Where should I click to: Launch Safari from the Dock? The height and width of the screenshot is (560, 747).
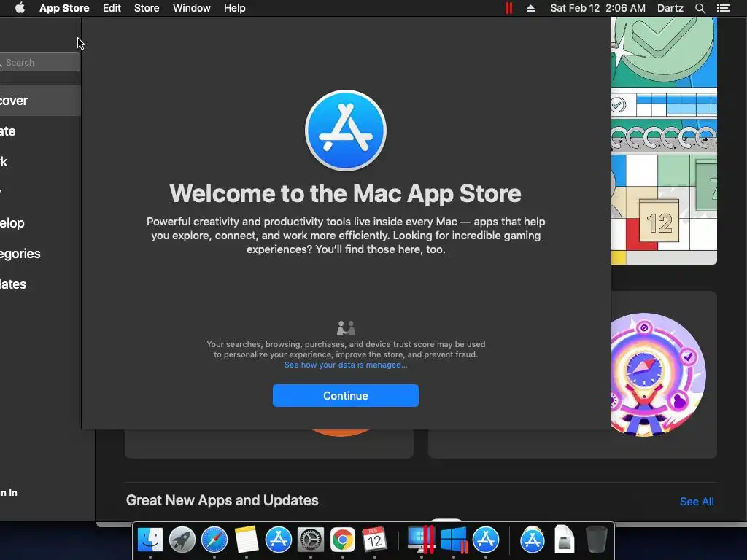214,540
